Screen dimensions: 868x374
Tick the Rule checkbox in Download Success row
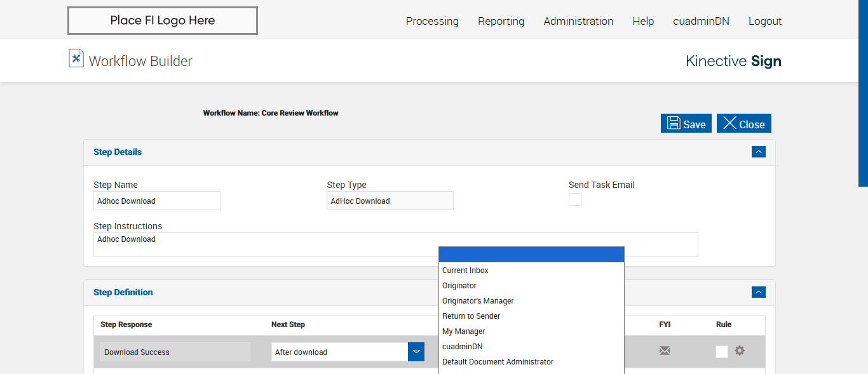[x=722, y=352]
